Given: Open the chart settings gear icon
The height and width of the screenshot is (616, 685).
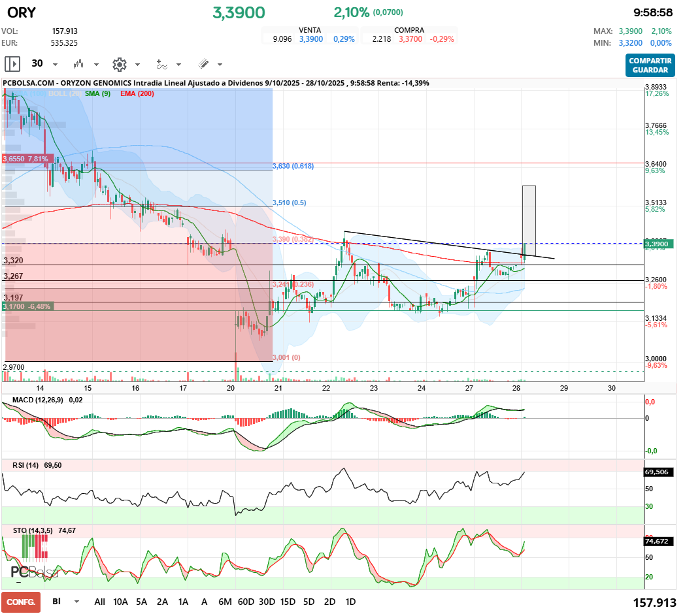Looking at the screenshot, I should click(119, 64).
